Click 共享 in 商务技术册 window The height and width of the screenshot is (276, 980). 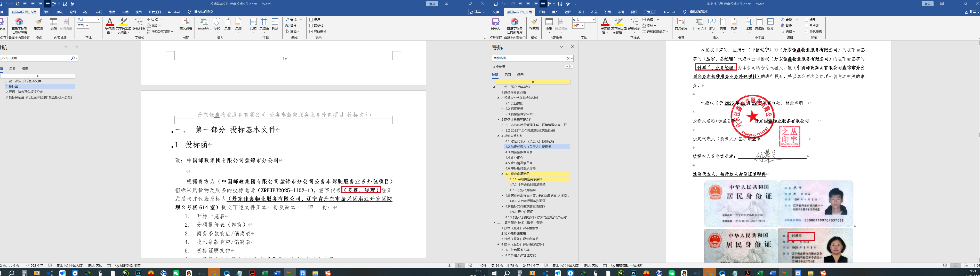coord(972,12)
